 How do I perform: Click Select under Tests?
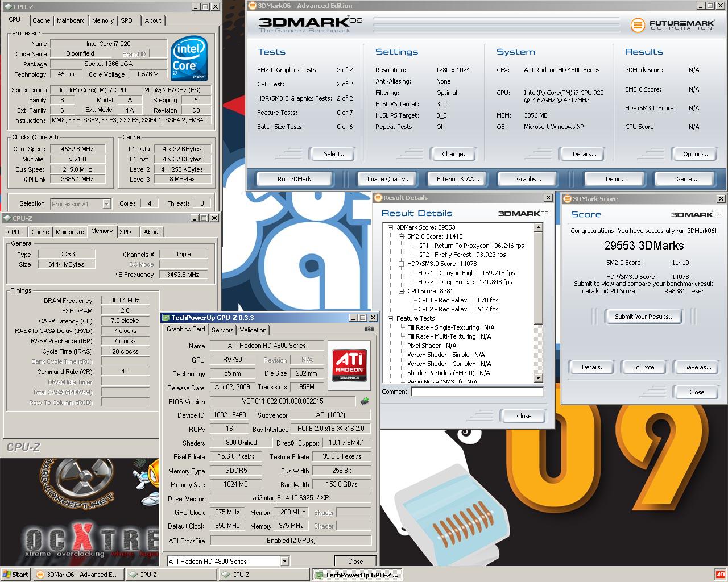pos(334,154)
